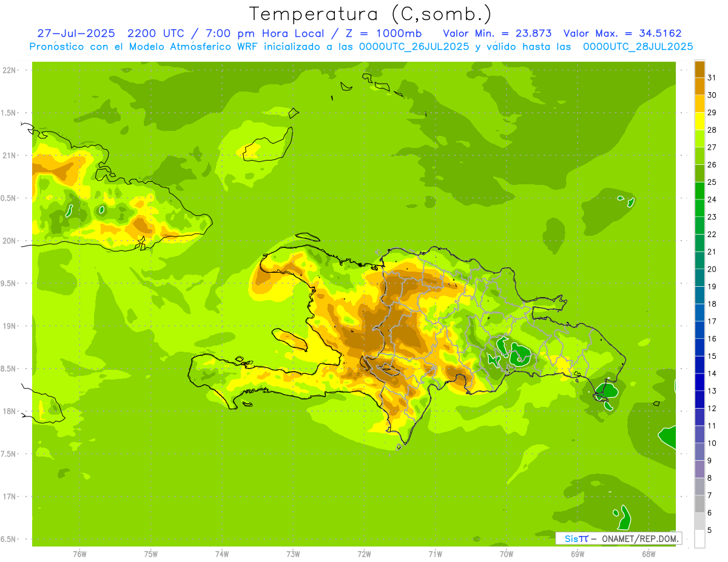Image resolution: width=728 pixels, height=562 pixels.
Task: Click the legend value '15'
Action: pos(712,356)
